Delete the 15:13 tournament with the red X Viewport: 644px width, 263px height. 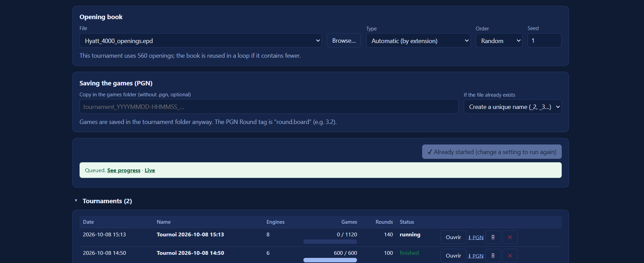(x=510, y=237)
